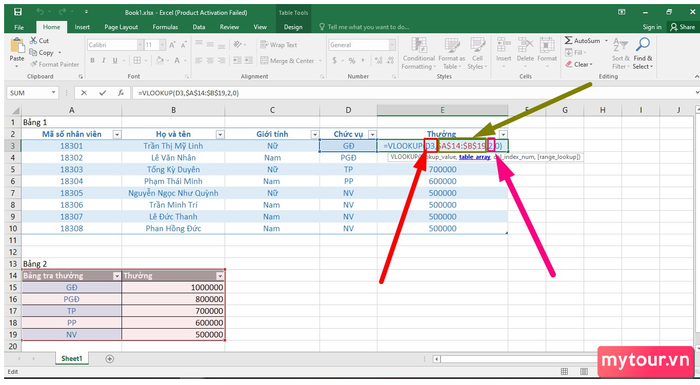Cancel formula entry with X button
700x385 pixels.
pyautogui.click(x=83, y=93)
